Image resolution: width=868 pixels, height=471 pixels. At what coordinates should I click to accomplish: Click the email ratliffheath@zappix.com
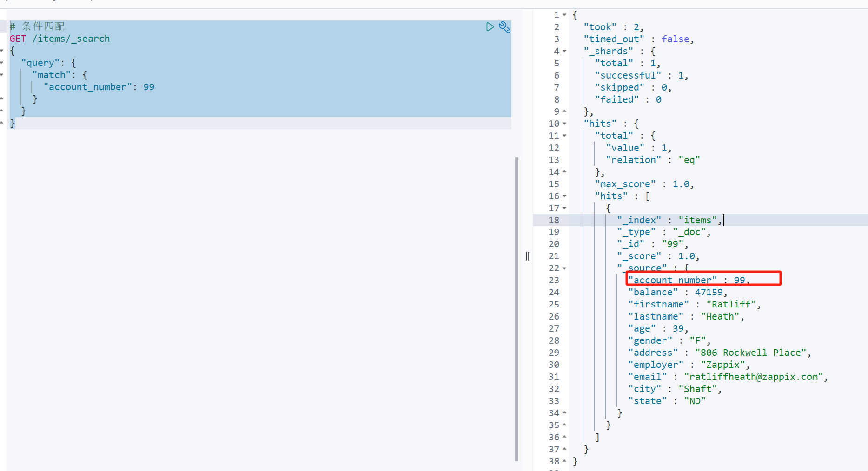(x=753, y=377)
